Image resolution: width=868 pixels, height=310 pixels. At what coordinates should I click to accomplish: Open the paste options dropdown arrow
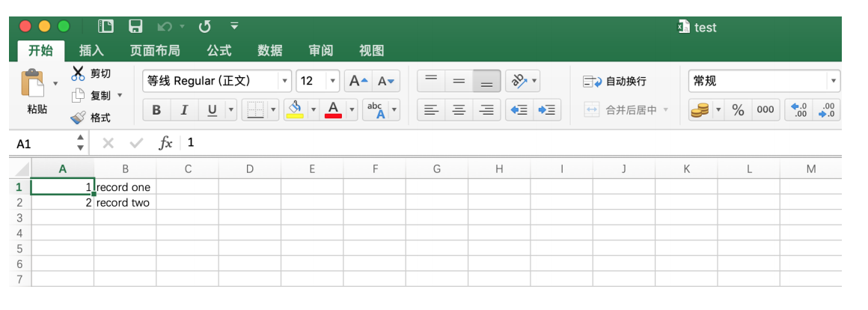click(55, 84)
